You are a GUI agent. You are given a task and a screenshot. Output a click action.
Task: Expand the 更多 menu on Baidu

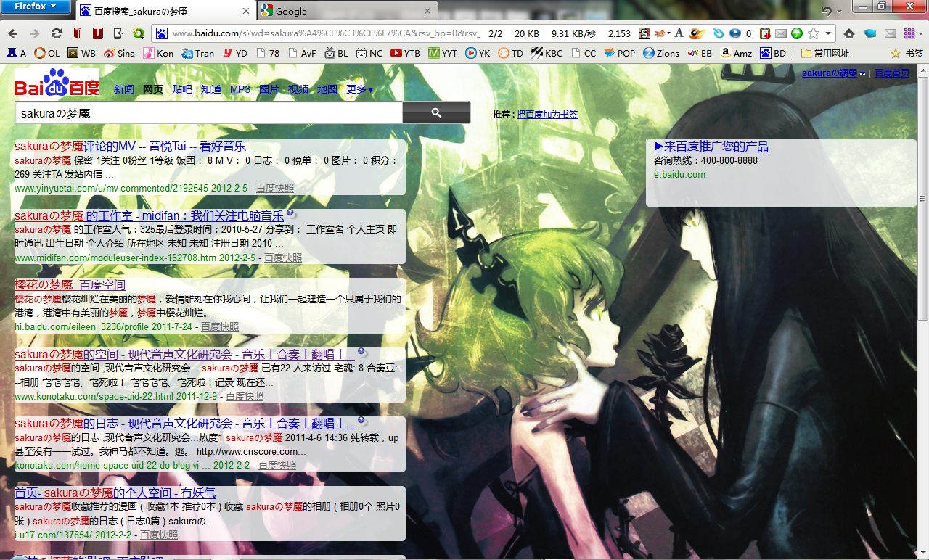359,89
